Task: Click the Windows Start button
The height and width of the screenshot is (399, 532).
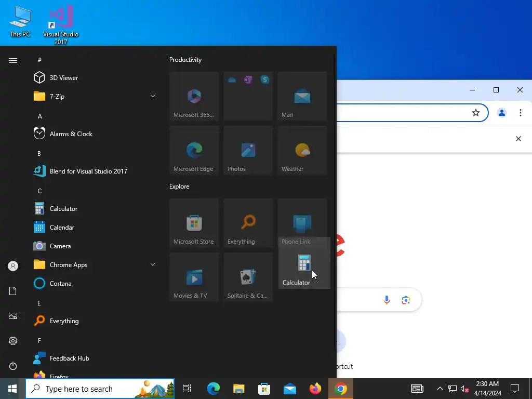Action: [x=12, y=389]
